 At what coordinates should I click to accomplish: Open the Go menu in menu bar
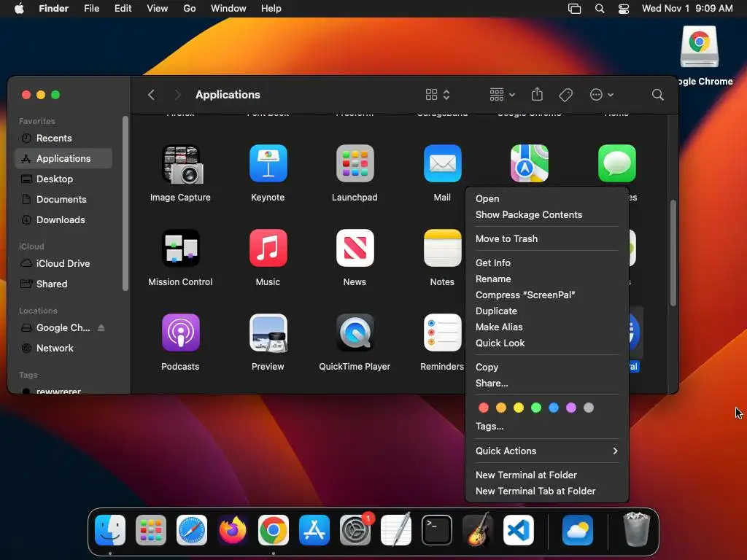point(190,9)
